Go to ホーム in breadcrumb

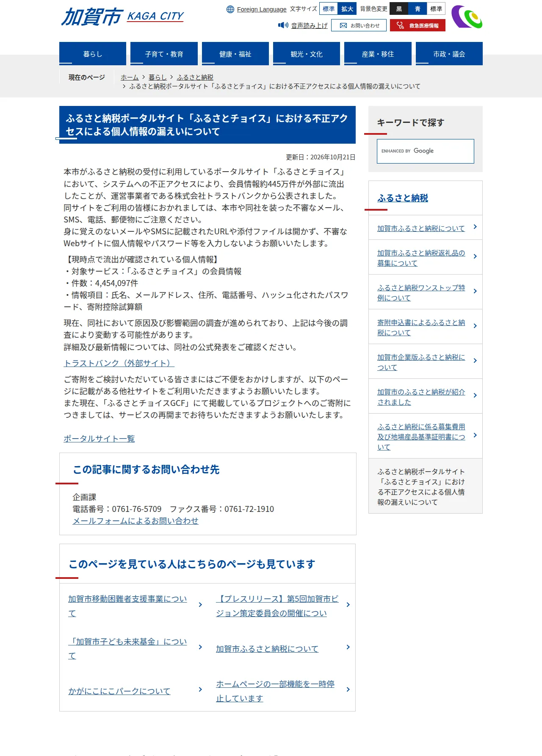tap(130, 77)
